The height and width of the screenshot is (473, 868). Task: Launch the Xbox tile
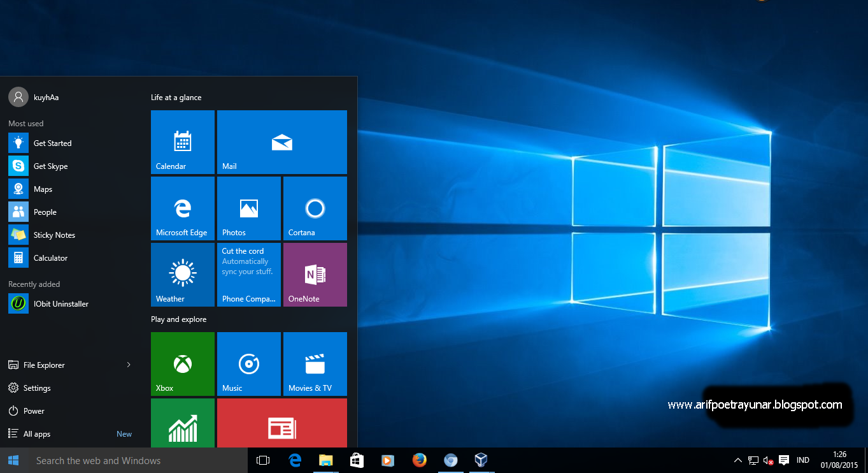tap(183, 364)
